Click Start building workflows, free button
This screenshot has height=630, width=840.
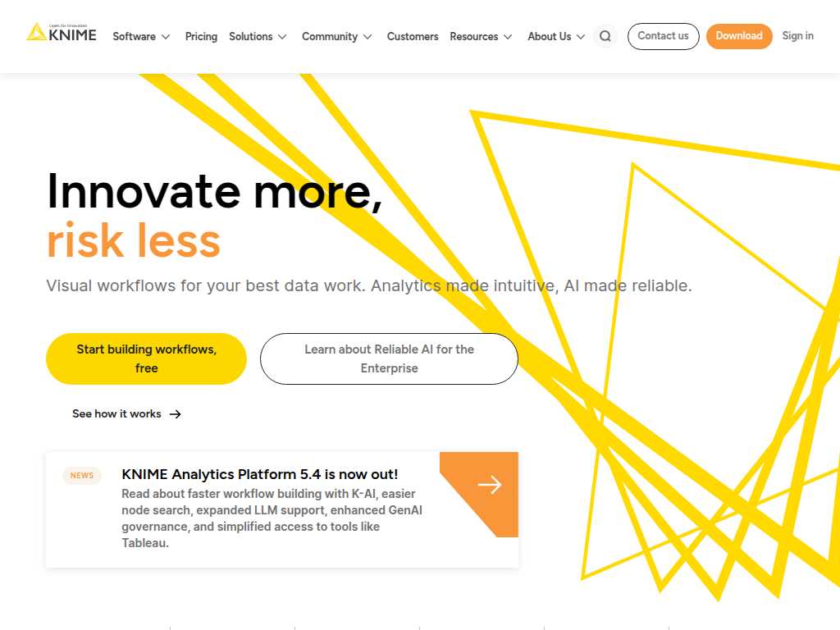pos(146,358)
